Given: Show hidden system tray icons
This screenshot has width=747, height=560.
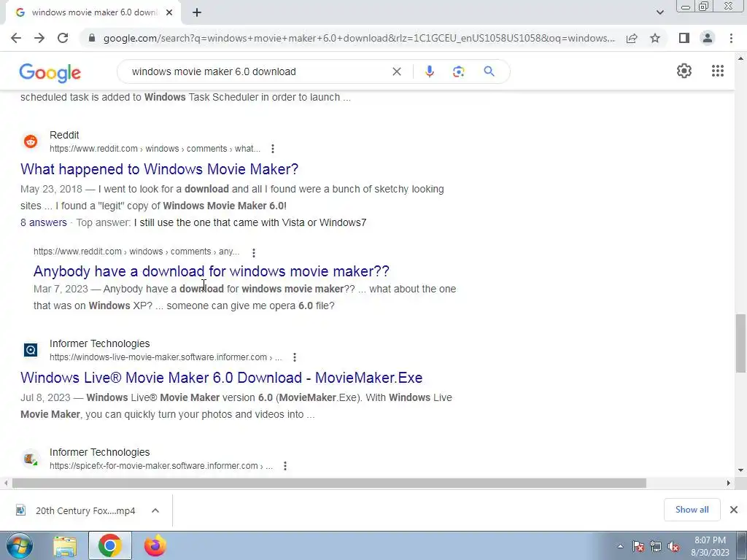Looking at the screenshot, I should [620, 546].
